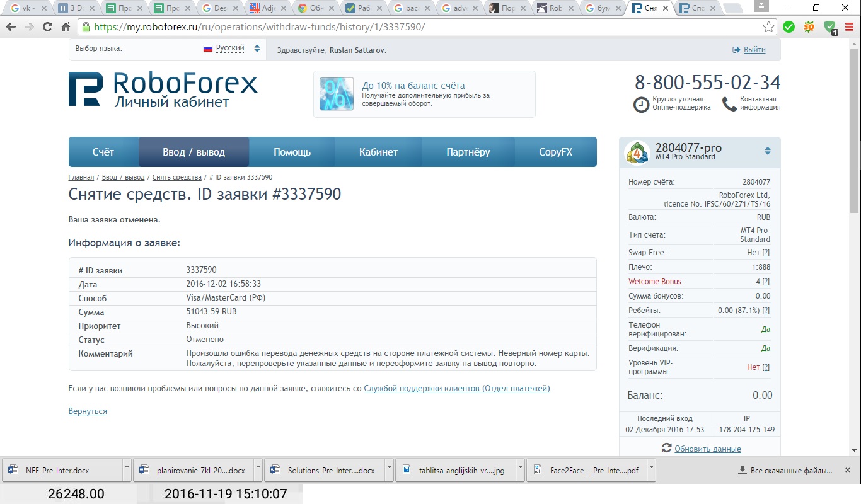Reload the page with the refresh icon
This screenshot has width=861, height=504.
47,27
